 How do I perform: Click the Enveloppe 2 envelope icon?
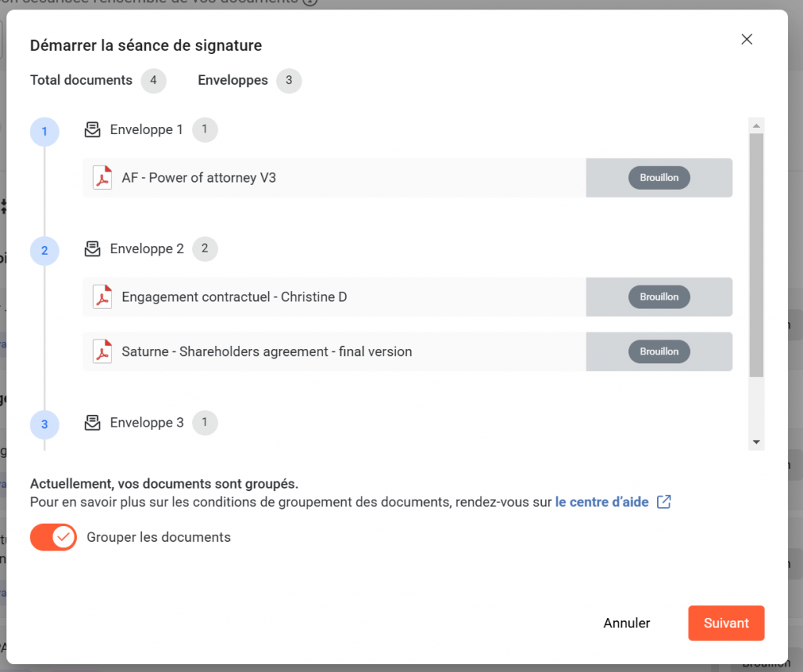93,249
